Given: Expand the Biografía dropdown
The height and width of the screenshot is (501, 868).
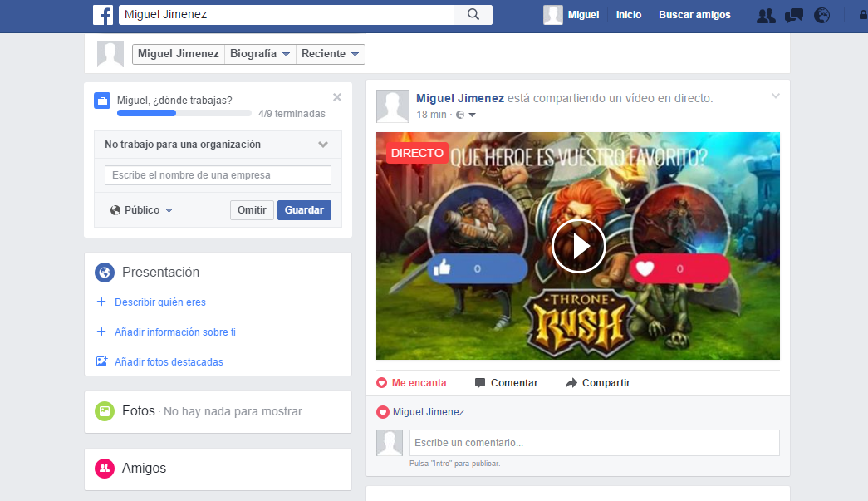Looking at the screenshot, I should 260,54.
